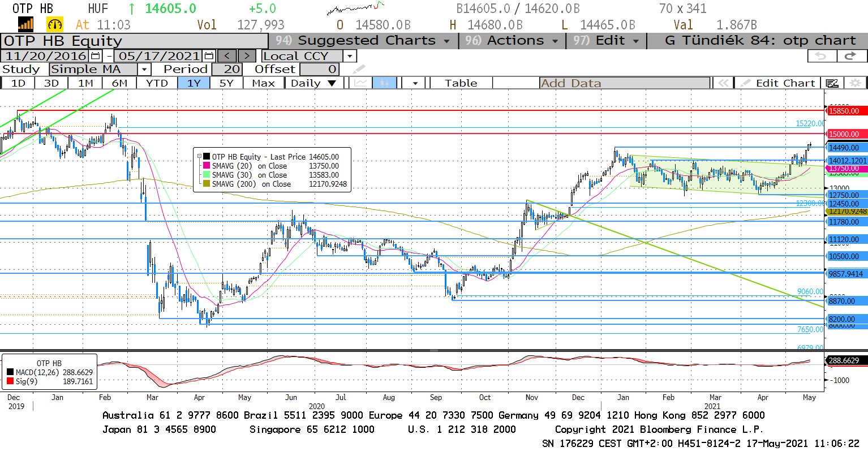Click the 'G Tündiék 84: otp chart' title
Image resolution: width=868 pixels, height=460 pixels.
point(760,41)
